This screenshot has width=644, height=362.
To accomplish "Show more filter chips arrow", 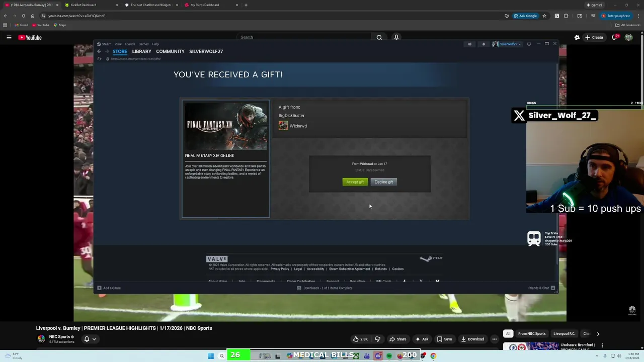I will pyautogui.click(x=598, y=334).
